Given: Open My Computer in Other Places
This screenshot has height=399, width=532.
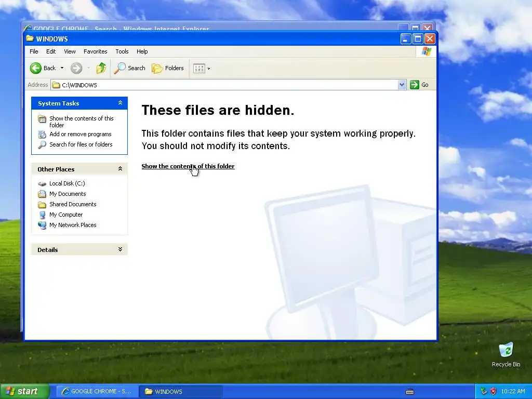Looking at the screenshot, I should (66, 215).
